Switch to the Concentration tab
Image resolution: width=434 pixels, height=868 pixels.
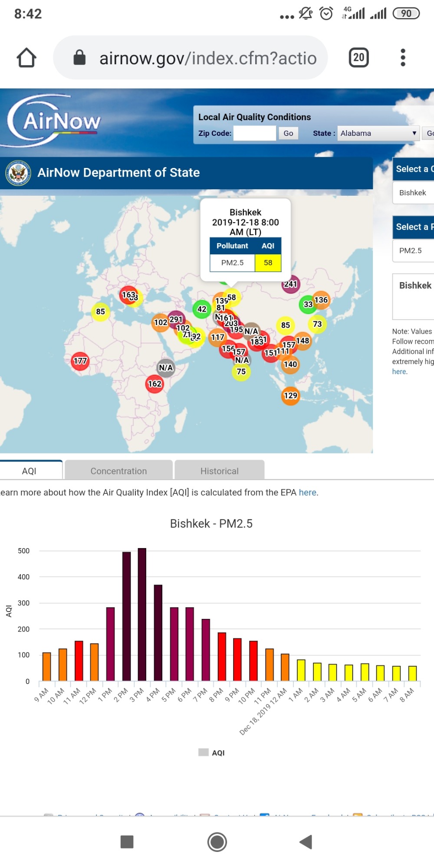[118, 471]
